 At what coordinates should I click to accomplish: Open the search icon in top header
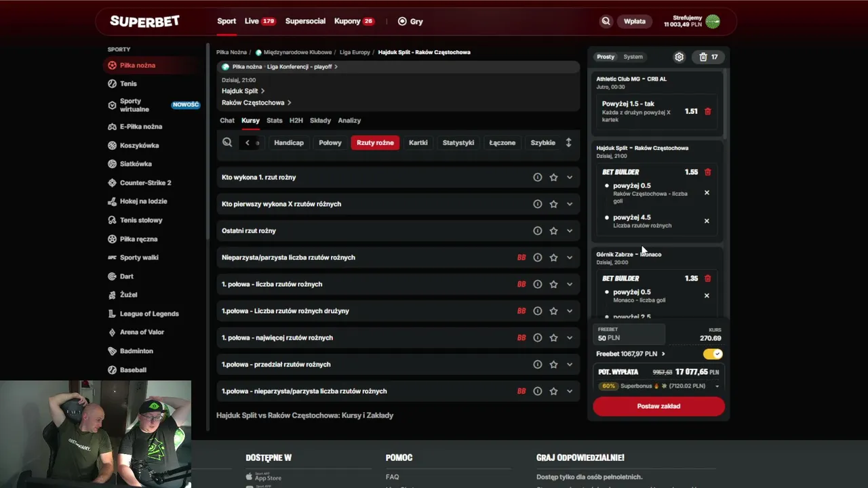pyautogui.click(x=606, y=21)
